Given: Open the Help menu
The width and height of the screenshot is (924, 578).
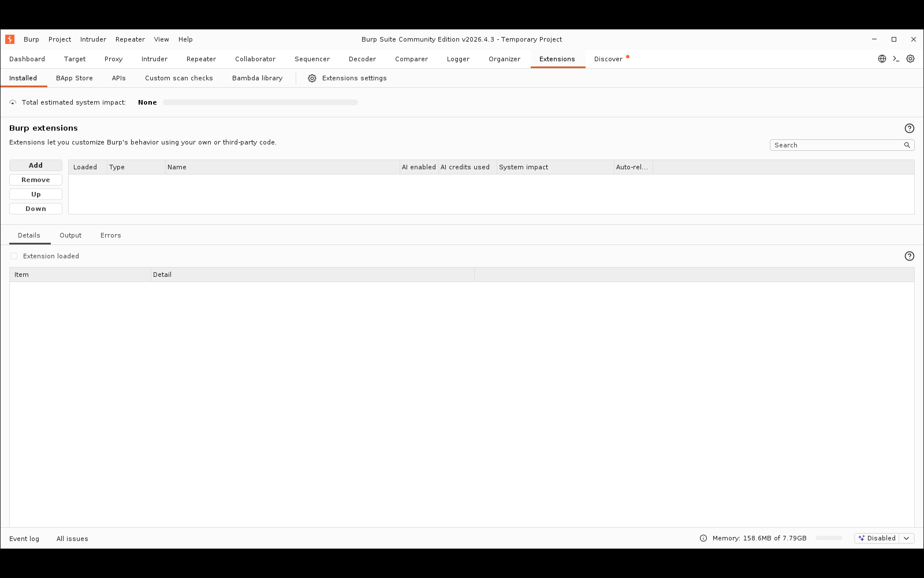Looking at the screenshot, I should [x=185, y=39].
